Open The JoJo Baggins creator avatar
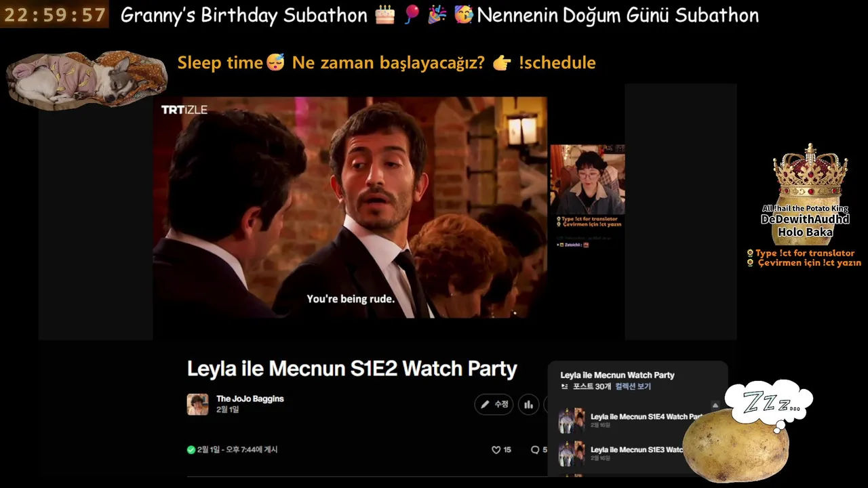Image resolution: width=868 pixels, height=488 pixels. [197, 404]
